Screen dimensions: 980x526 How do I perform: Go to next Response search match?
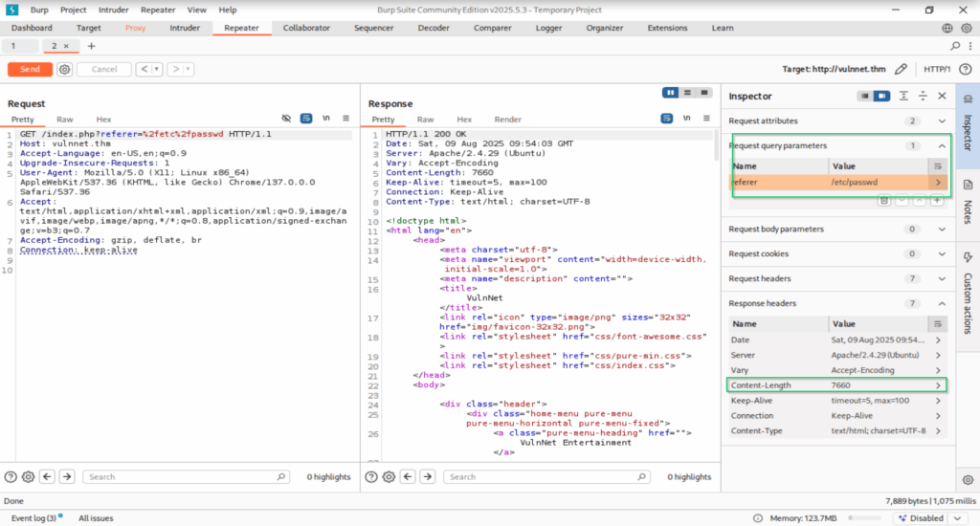tap(428, 477)
